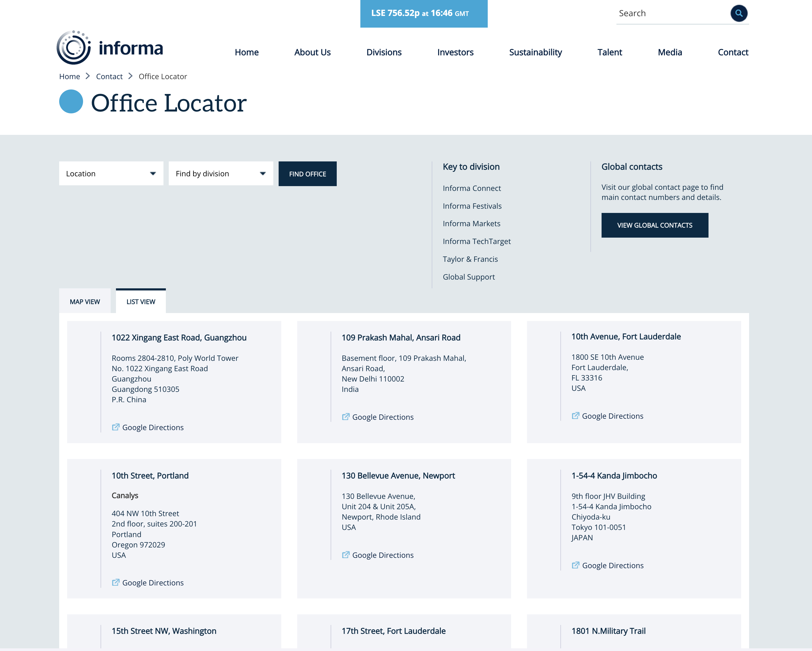This screenshot has width=812, height=651.
Task: Click external link icon for Kanda Jimbocho directions
Action: (x=575, y=565)
